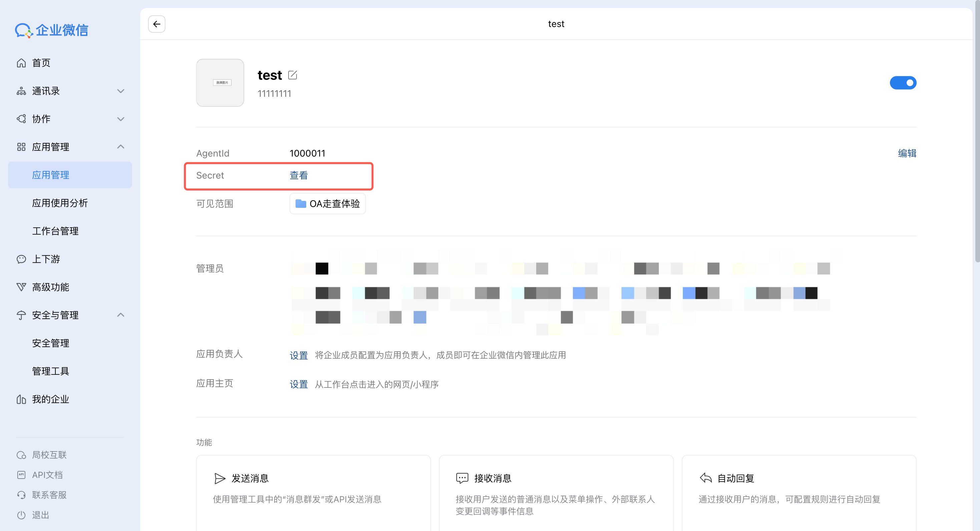Open 我的企业 via its bar-chart icon
This screenshot has width=980, height=531.
(x=22, y=399)
